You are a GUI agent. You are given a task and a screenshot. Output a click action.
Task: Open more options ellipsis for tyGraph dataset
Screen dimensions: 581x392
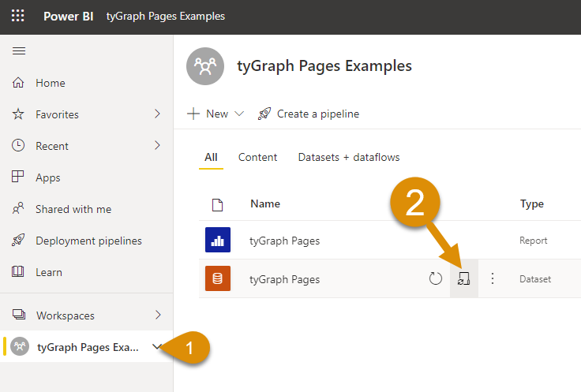[493, 278]
